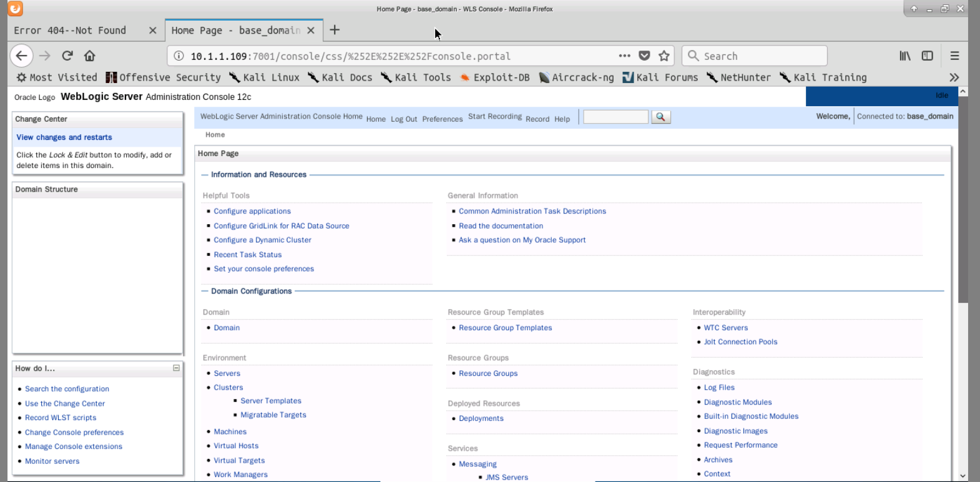The height and width of the screenshot is (482, 980).
Task: Save page to Pocket icon
Action: [644, 56]
